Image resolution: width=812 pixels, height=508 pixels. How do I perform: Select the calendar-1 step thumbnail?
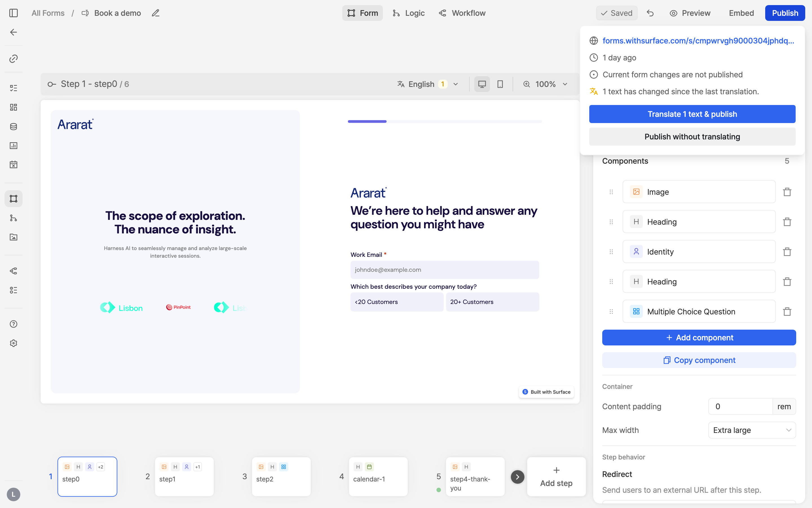pos(378,476)
